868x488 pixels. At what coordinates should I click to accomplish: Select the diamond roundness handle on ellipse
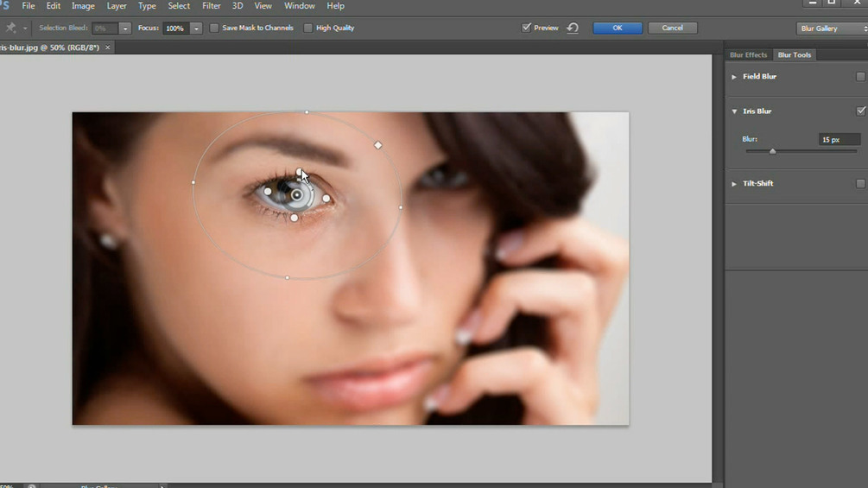[x=378, y=145]
